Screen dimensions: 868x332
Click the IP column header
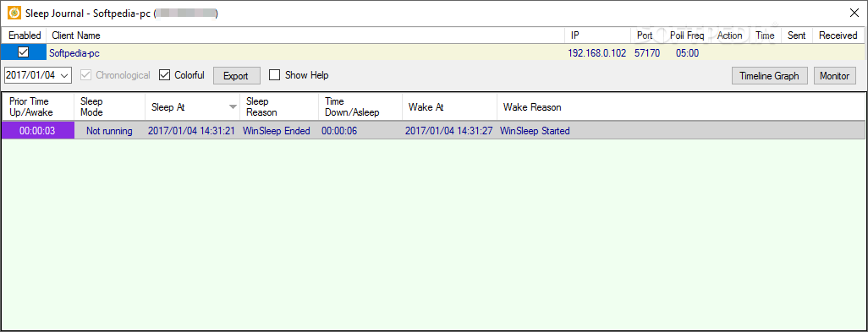(598, 35)
